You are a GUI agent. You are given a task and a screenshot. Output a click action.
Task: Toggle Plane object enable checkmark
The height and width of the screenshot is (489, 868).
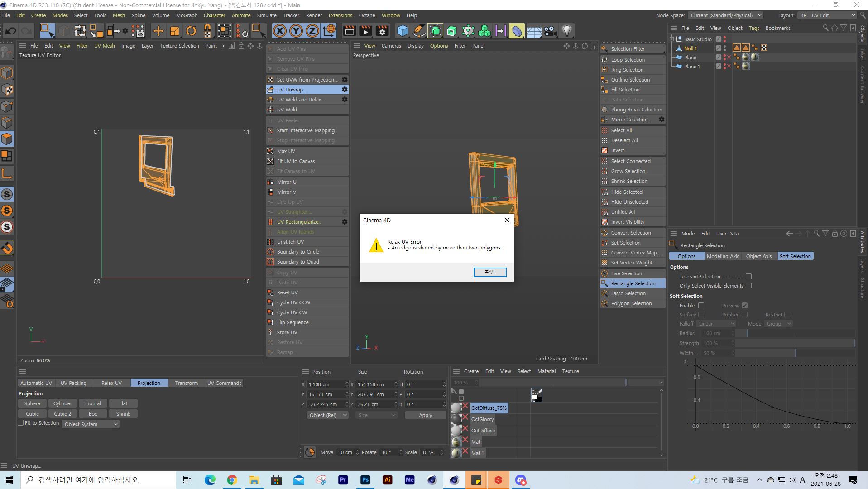pyautogui.click(x=718, y=58)
